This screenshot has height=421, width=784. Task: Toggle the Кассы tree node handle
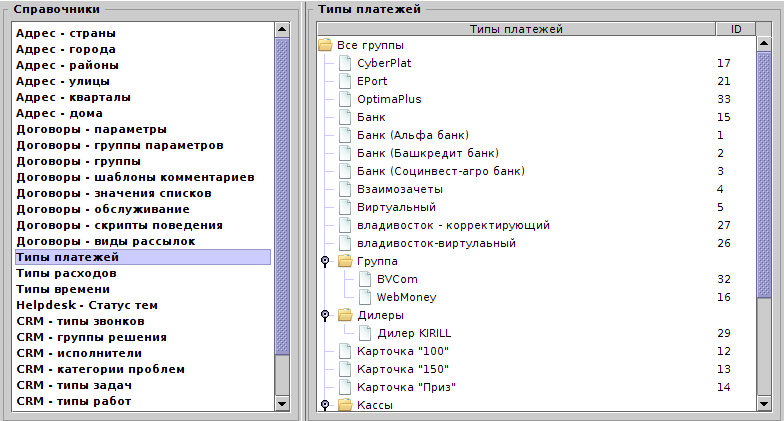tap(325, 405)
